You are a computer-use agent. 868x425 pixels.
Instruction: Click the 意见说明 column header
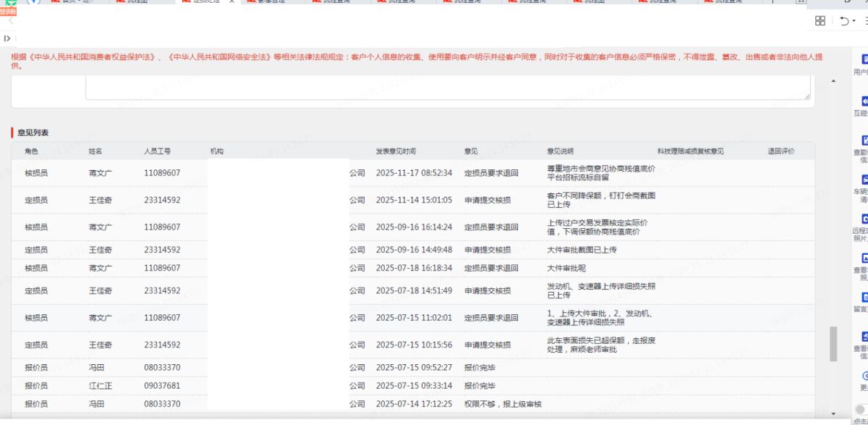[560, 151]
